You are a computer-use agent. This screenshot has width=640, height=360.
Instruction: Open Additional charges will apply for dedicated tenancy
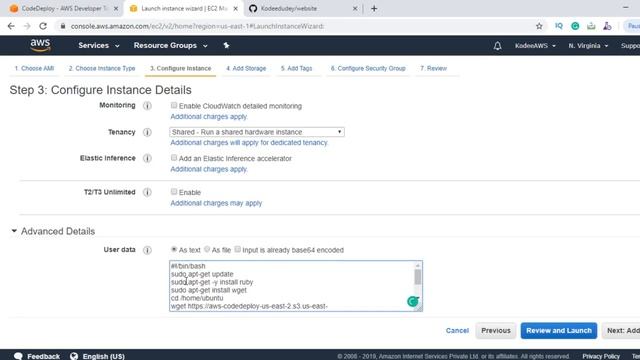point(249,143)
